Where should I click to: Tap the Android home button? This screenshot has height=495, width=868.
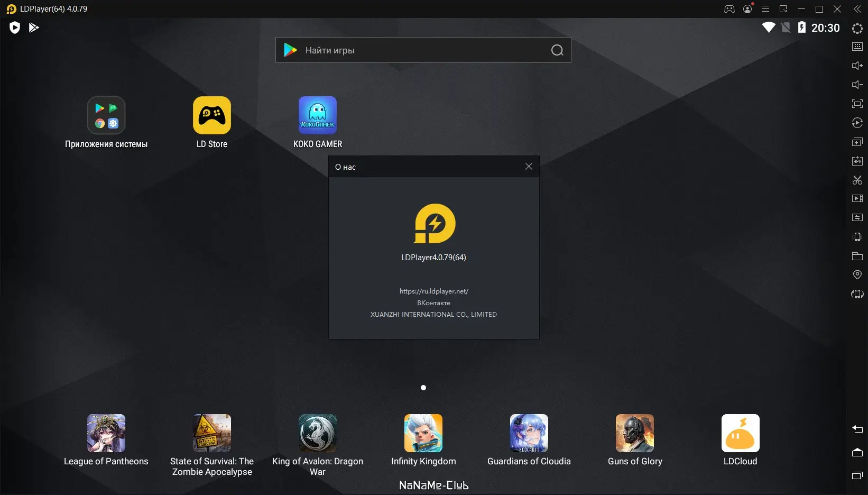coord(857,452)
